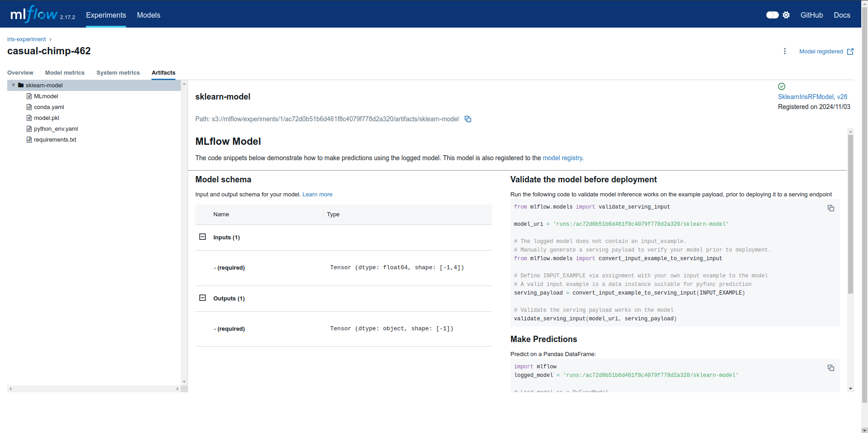
Task: Collapse the Inputs (1) section
Action: tap(203, 237)
